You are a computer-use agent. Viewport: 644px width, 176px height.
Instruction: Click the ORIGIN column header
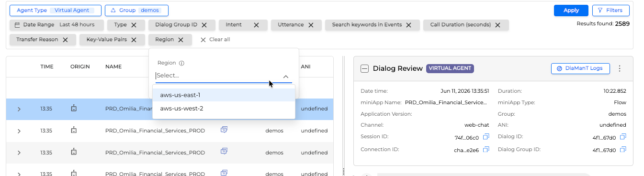coord(80,66)
